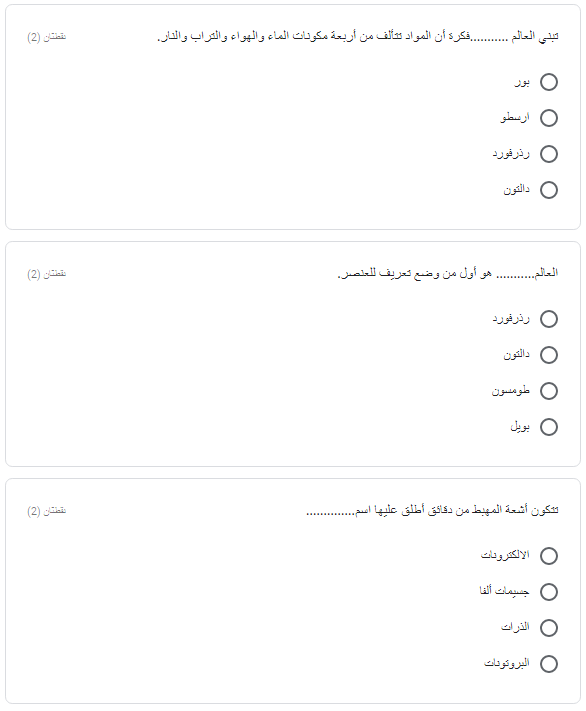This screenshot has width=586, height=711.
Task: Choose the جسيمات ألفا option
Action: coord(548,592)
